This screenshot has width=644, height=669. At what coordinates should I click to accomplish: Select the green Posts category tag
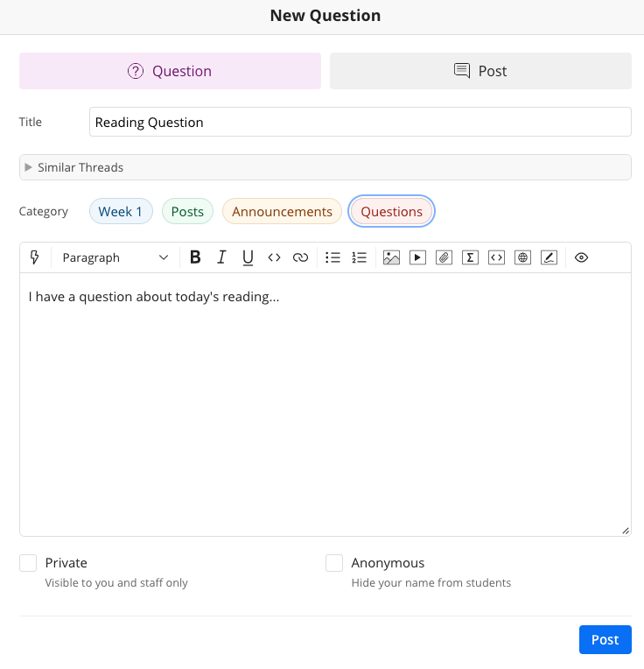(187, 212)
